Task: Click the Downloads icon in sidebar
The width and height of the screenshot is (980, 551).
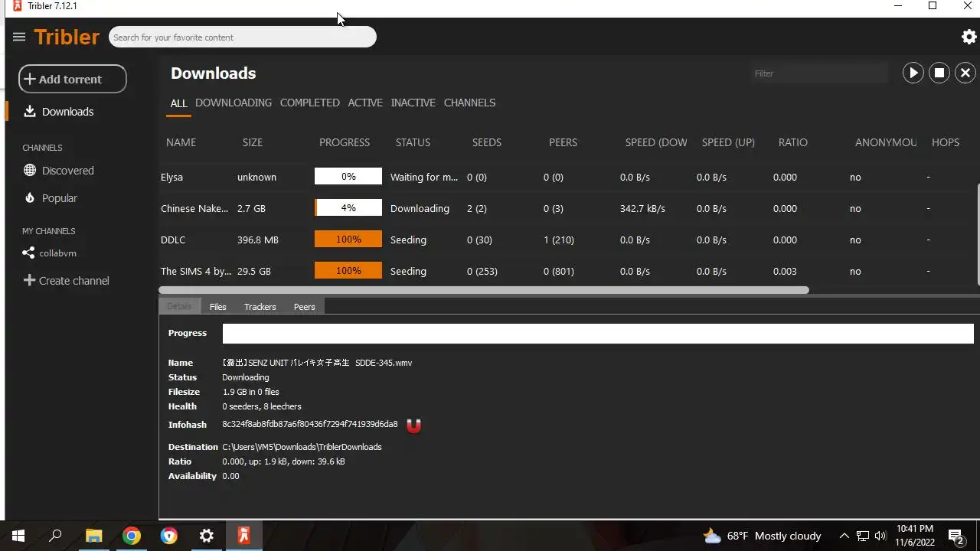Action: [30, 112]
